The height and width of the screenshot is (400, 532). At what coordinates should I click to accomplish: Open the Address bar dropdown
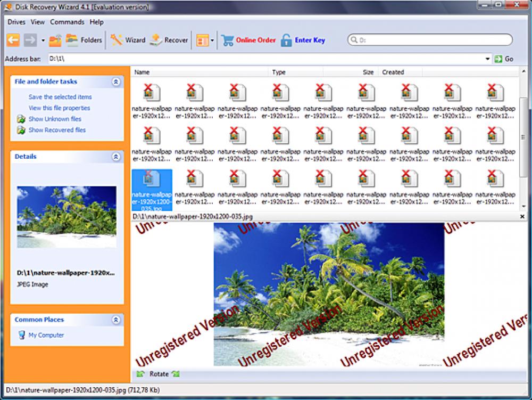pyautogui.click(x=487, y=59)
